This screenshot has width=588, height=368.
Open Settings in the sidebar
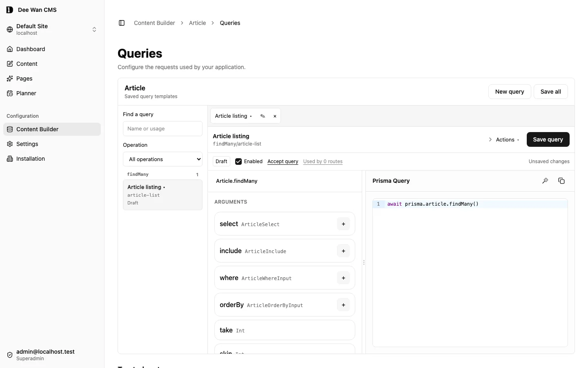pos(52,144)
